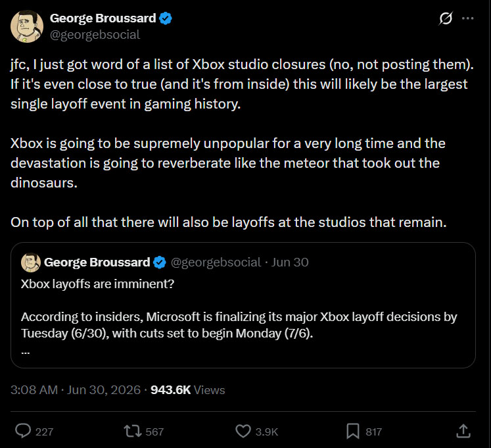Click the Jun 30 date on quoted tweet

pyautogui.click(x=290, y=262)
